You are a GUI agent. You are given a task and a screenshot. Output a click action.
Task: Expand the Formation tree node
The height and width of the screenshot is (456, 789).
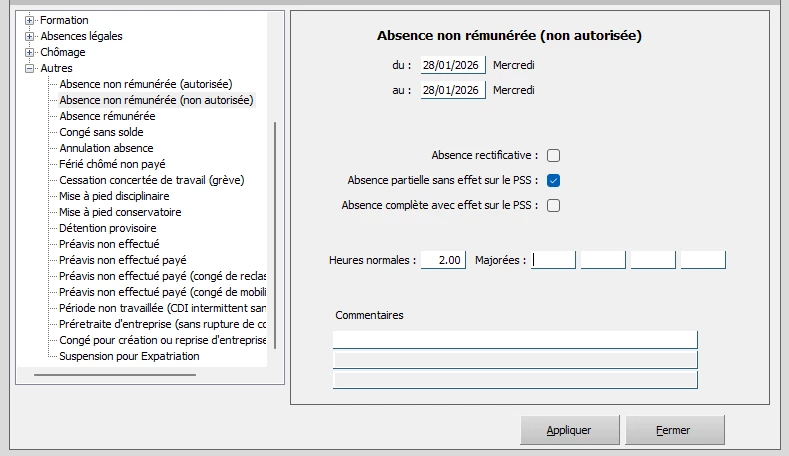click(x=30, y=20)
